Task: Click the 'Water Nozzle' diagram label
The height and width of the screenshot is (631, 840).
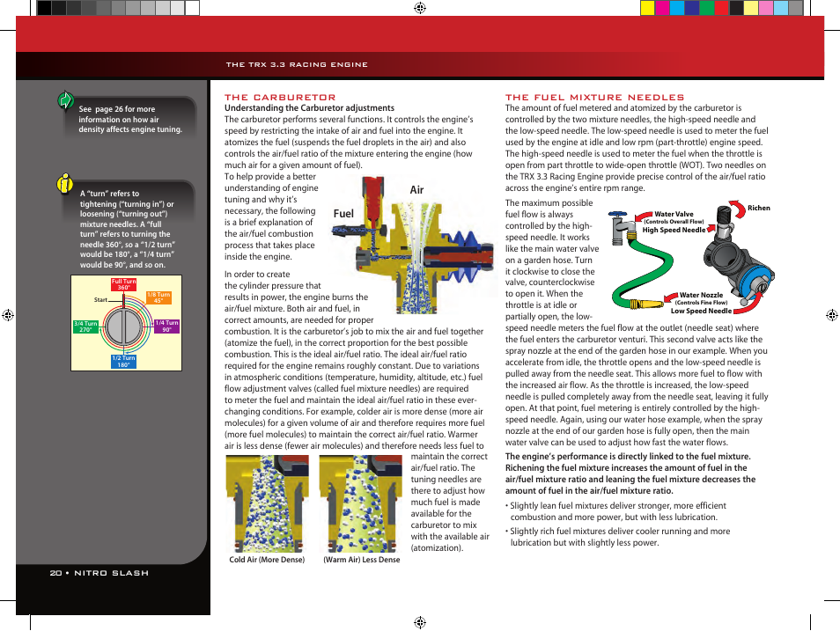Action: coord(701,295)
